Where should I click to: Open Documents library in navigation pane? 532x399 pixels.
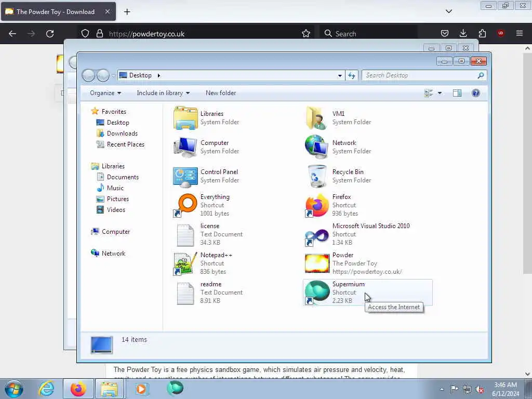pyautogui.click(x=123, y=177)
